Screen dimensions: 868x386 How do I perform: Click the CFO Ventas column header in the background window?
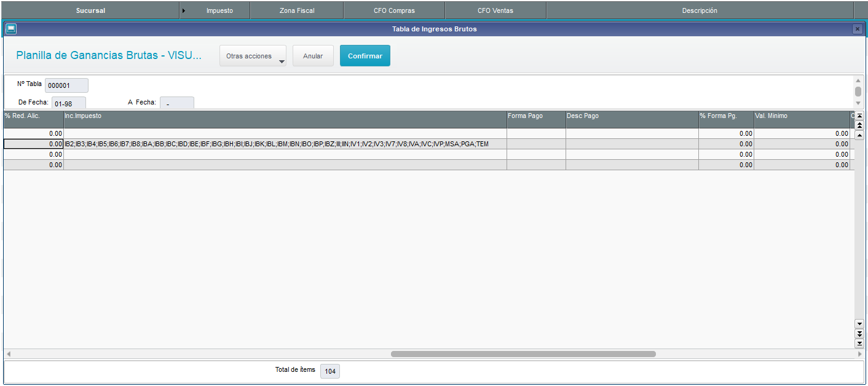(495, 10)
